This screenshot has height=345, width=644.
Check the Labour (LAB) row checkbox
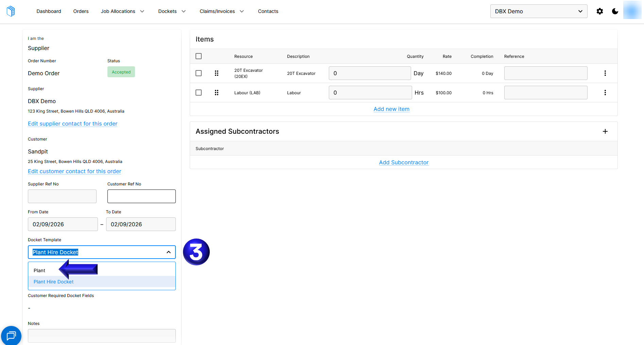199,93
